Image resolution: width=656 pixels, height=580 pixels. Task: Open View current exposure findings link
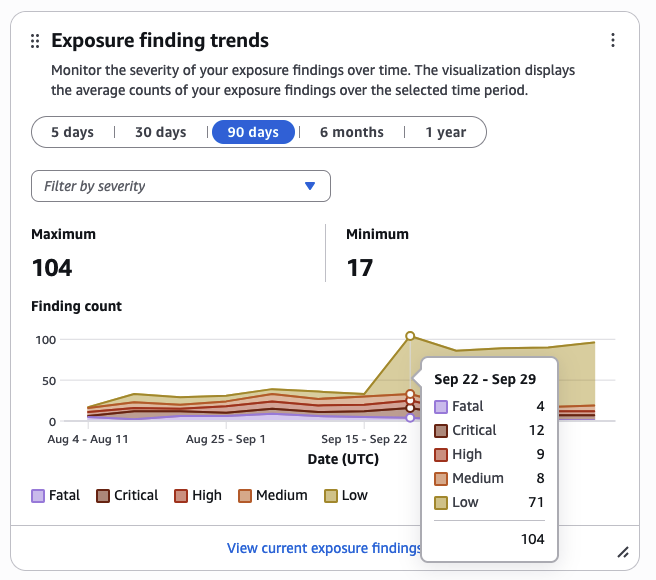(323, 548)
